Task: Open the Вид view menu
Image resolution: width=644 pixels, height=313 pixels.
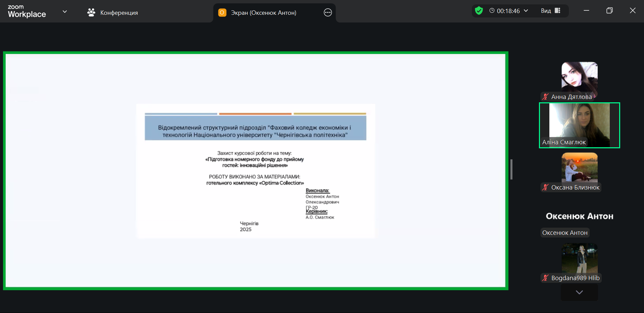Action: pos(546,11)
